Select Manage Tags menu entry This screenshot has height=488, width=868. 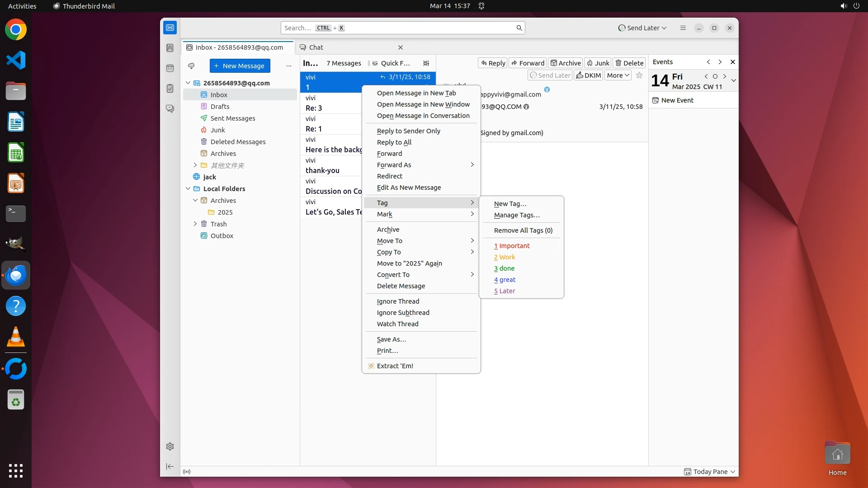(517, 215)
